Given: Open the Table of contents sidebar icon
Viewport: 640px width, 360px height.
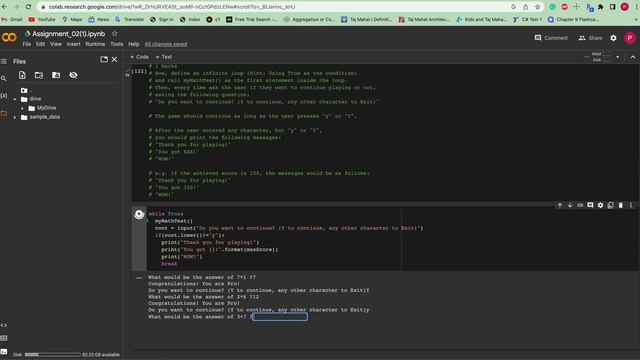Looking at the screenshot, I should coord(4,61).
